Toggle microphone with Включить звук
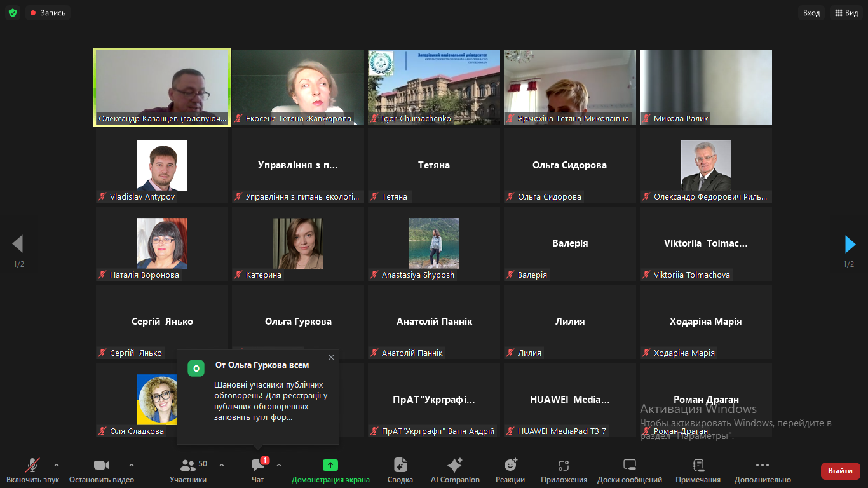Image resolution: width=868 pixels, height=488 pixels. coord(32,471)
